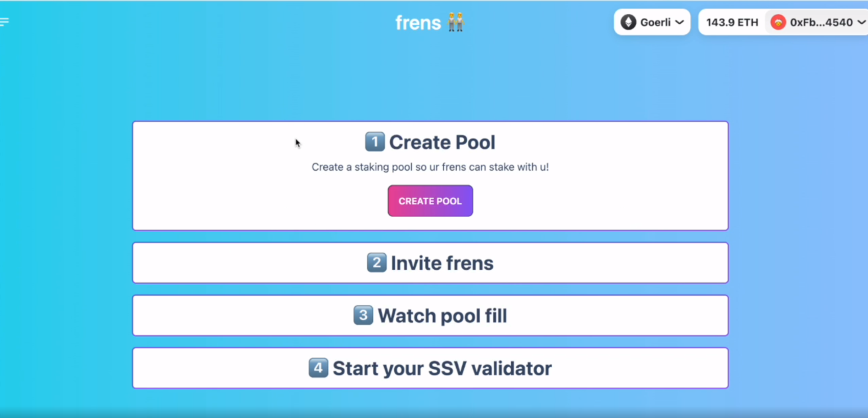Click the wallet address 0xFb...4540 text
868x418 pixels.
click(x=821, y=22)
